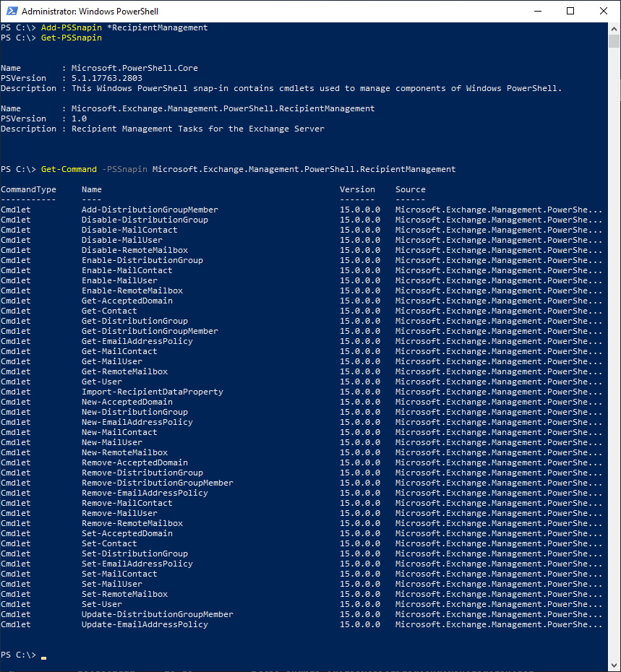Viewport: 621px width, 672px height.
Task: Select the Remove-MailUser entry
Action: click(119, 514)
